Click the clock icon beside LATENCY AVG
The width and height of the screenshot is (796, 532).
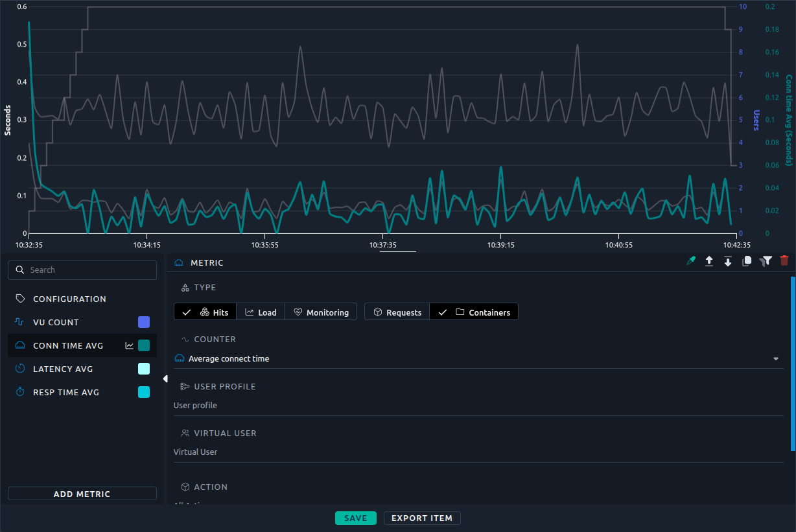[x=20, y=369]
